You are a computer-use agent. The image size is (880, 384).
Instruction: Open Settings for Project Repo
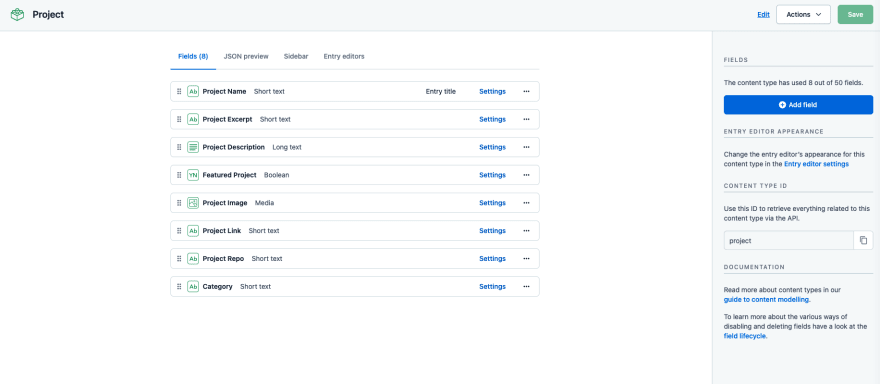pyautogui.click(x=492, y=259)
